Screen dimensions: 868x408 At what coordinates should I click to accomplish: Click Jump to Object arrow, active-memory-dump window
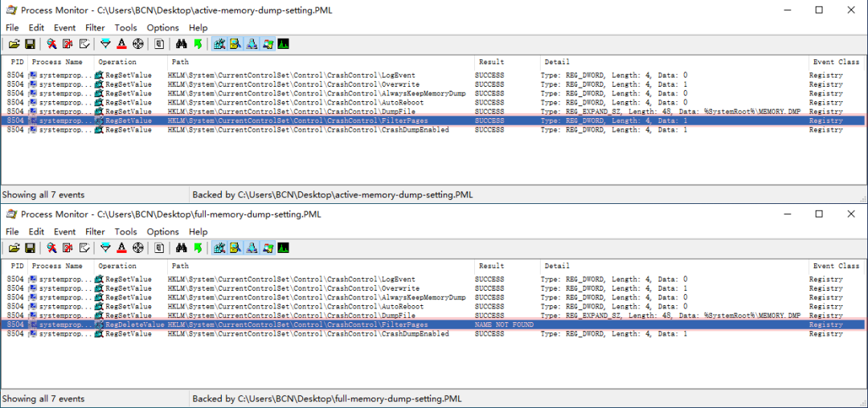198,44
